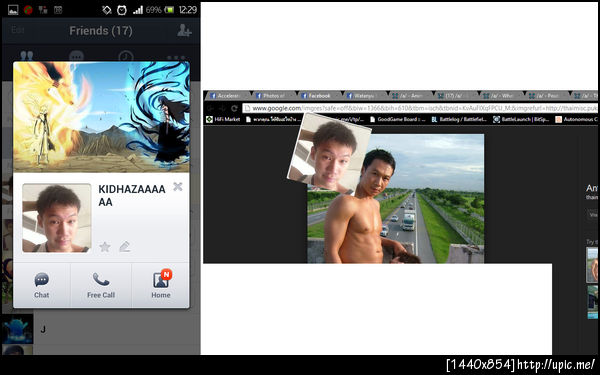The width and height of the screenshot is (600, 375).
Task: Click the Chrome forward arrow
Action: [x=222, y=108]
